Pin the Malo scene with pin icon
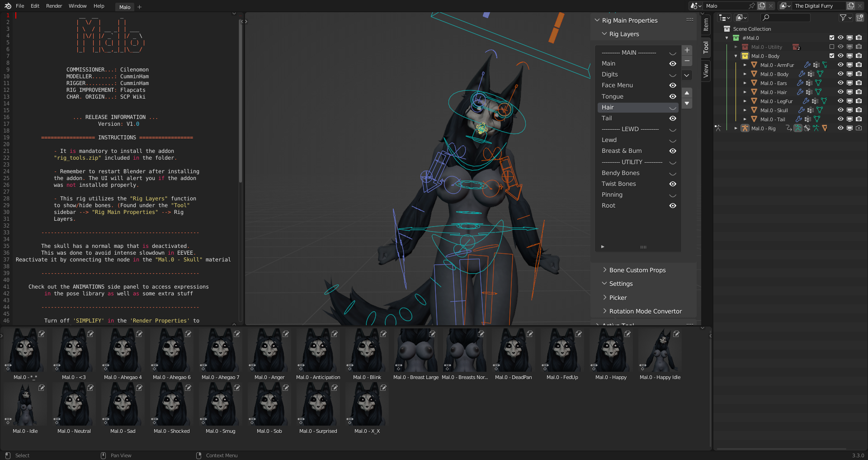Image resolution: width=868 pixels, height=460 pixels. click(751, 6)
